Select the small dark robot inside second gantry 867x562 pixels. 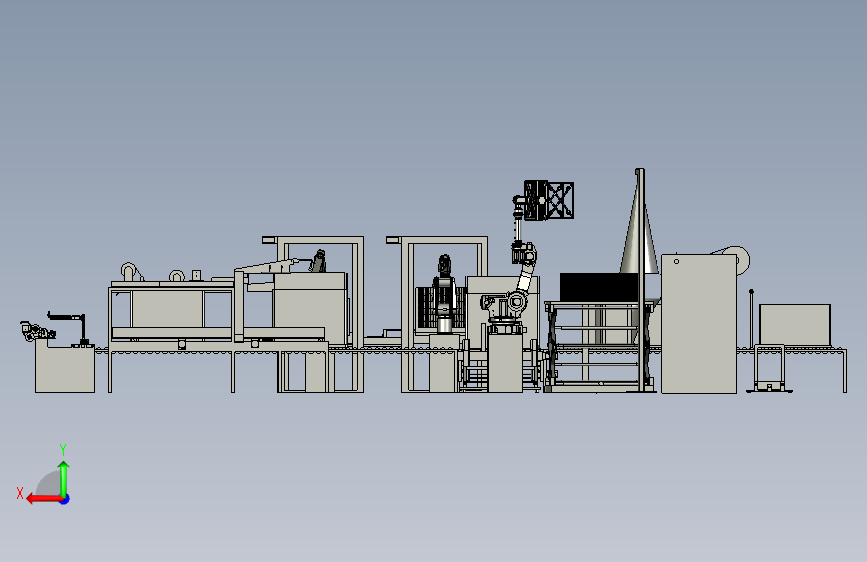(445, 294)
